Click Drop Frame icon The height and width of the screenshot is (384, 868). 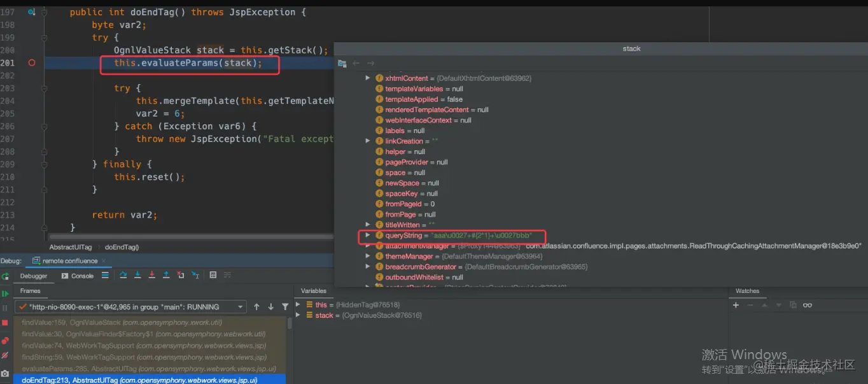pos(180,276)
